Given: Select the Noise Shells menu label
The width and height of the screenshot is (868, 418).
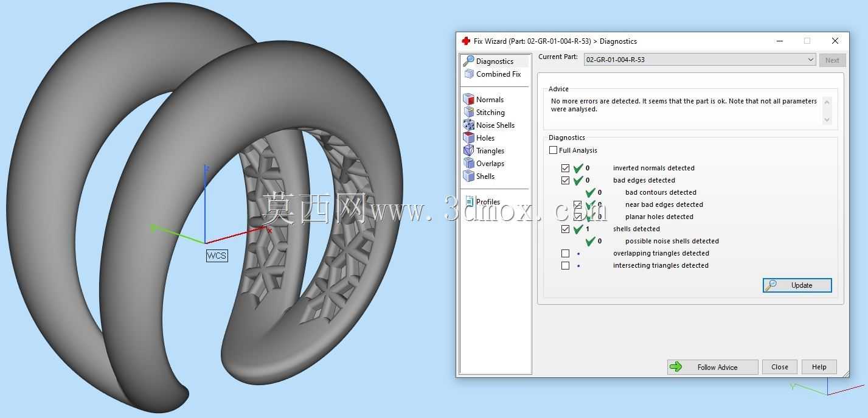Looking at the screenshot, I should tap(495, 125).
